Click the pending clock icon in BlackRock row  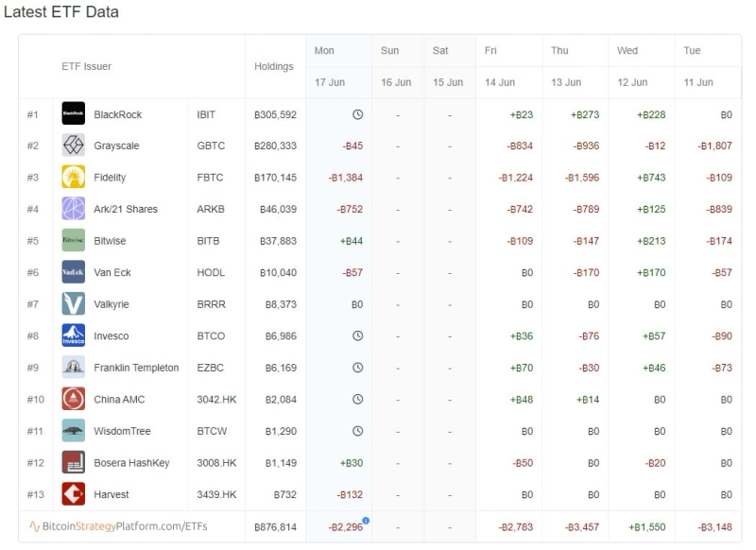coord(357,114)
